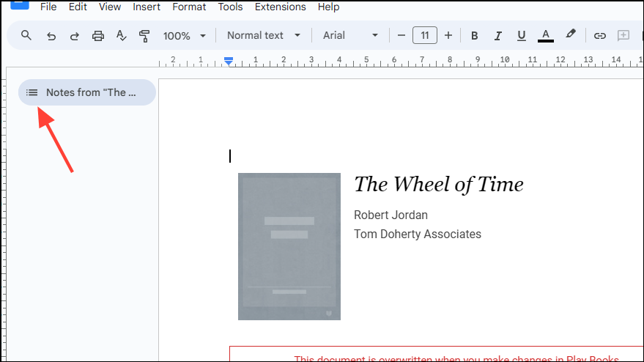Image resolution: width=644 pixels, height=362 pixels.
Task: Click the search magnifier icon in toolbar
Action: coord(26,35)
